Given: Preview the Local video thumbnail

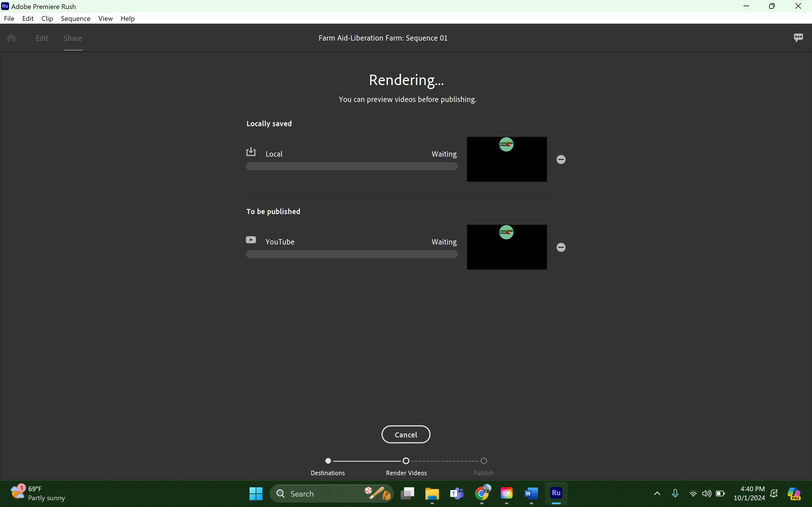Looking at the screenshot, I should coord(507,159).
